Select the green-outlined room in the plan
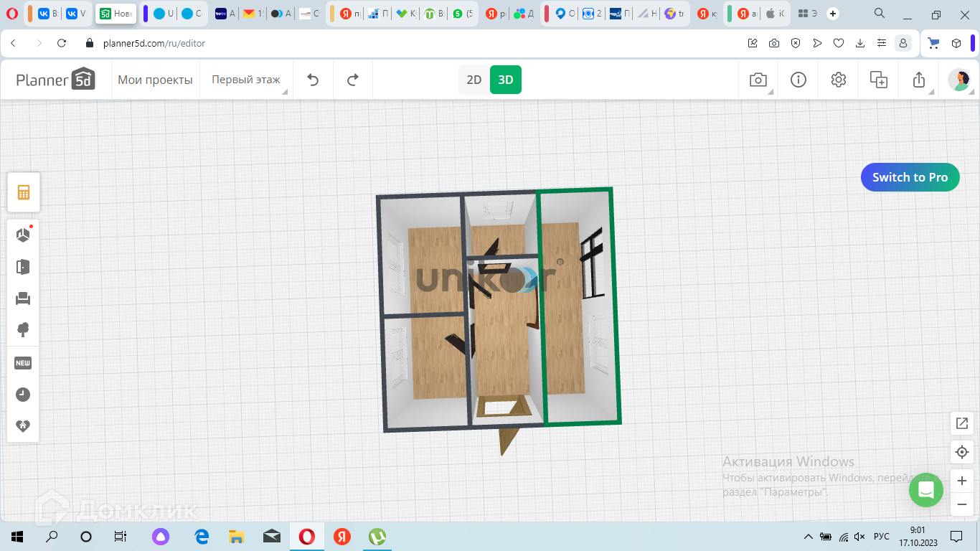Viewport: 980px width, 551px height. (578, 306)
